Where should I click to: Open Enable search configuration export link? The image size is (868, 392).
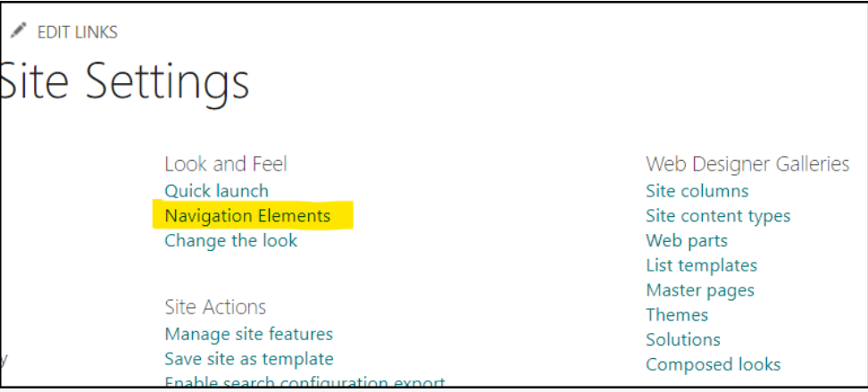click(x=305, y=381)
